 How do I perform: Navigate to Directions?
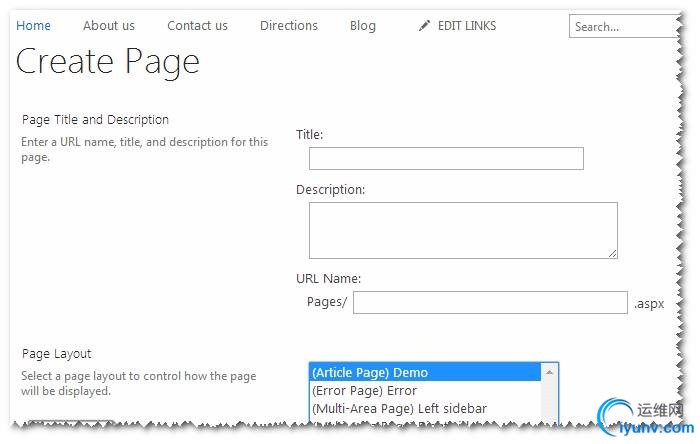pos(289,26)
